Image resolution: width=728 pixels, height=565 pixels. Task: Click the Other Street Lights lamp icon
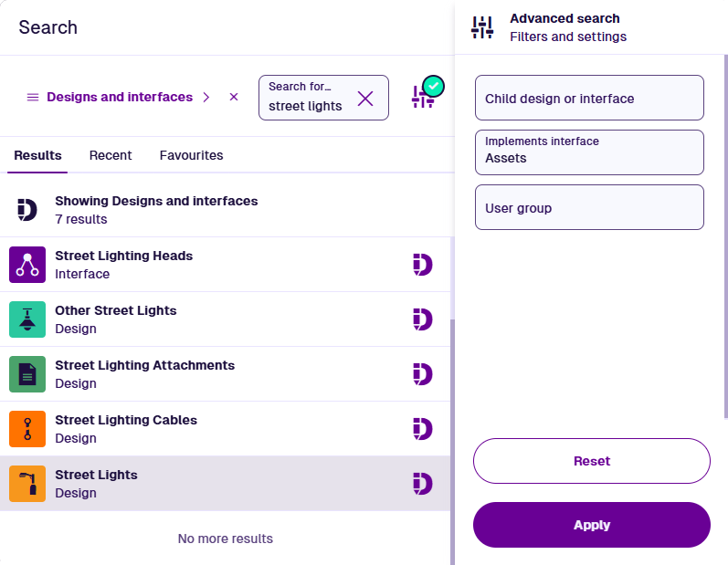point(27,319)
